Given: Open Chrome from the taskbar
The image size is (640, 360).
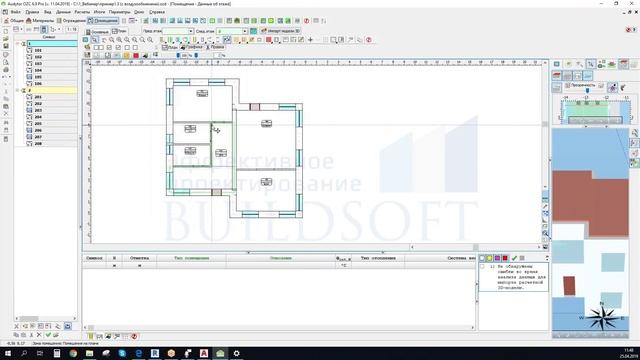Looking at the screenshot, I should coord(73,353).
